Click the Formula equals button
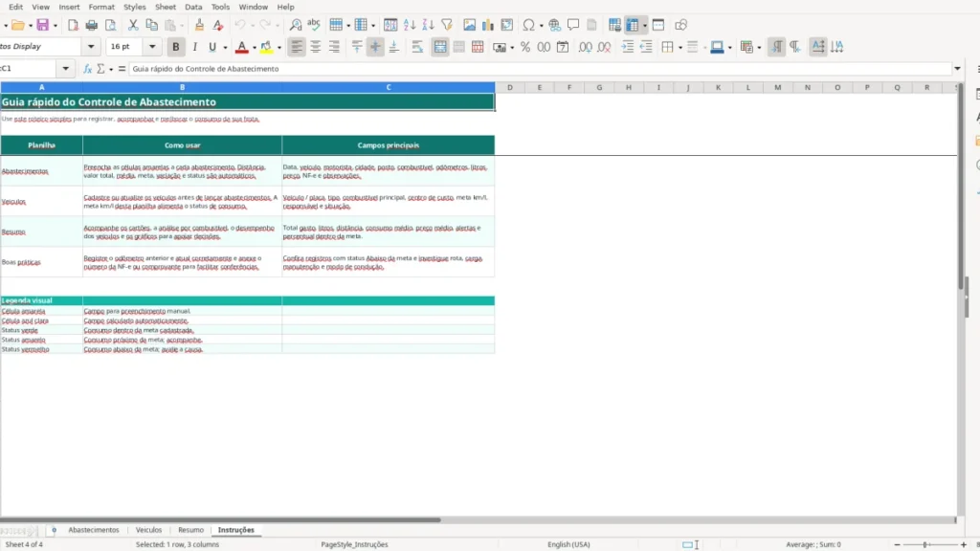The width and height of the screenshot is (980, 551). tap(122, 69)
